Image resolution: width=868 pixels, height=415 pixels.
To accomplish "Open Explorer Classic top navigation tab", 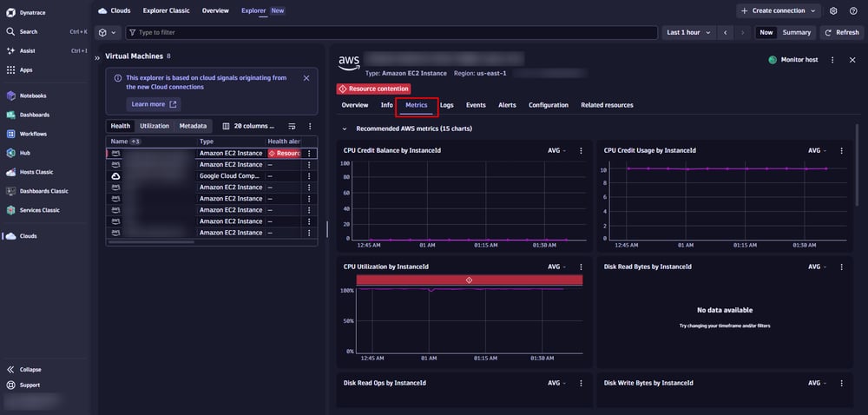I will point(166,10).
